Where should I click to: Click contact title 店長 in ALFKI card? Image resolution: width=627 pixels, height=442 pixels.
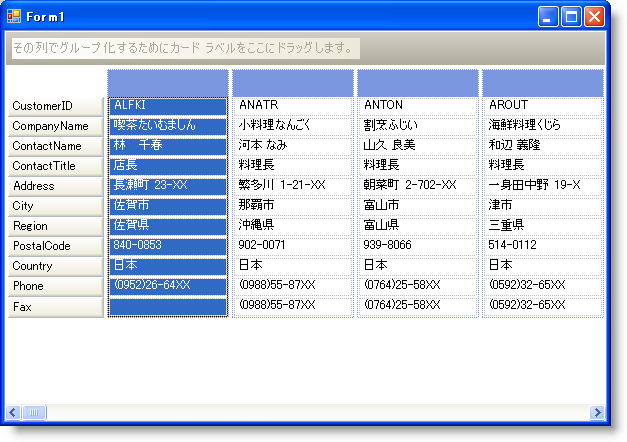click(168, 166)
